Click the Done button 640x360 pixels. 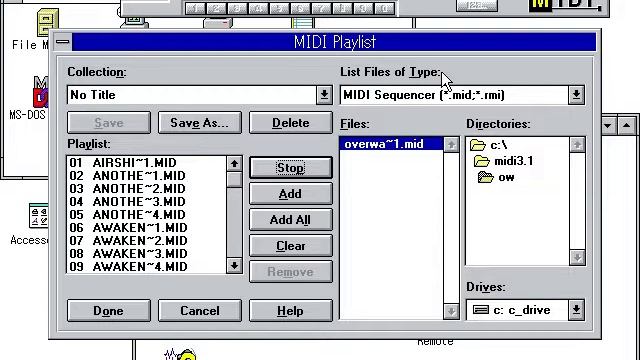click(x=109, y=311)
